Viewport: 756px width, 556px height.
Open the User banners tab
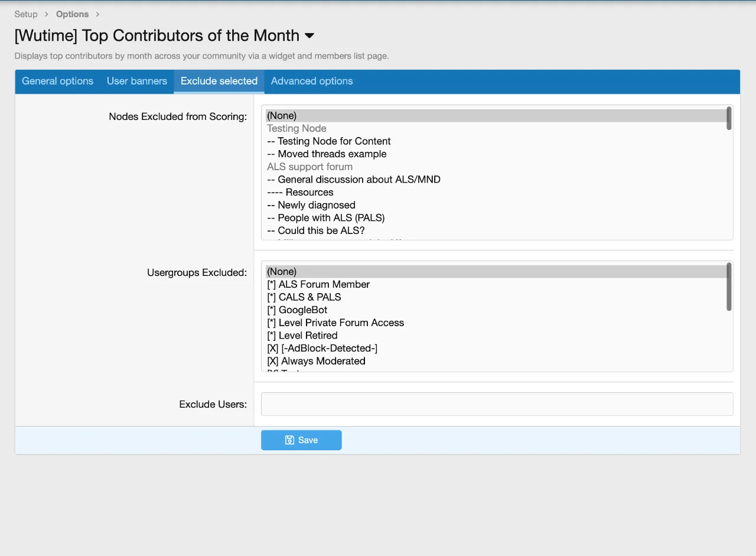click(x=137, y=82)
